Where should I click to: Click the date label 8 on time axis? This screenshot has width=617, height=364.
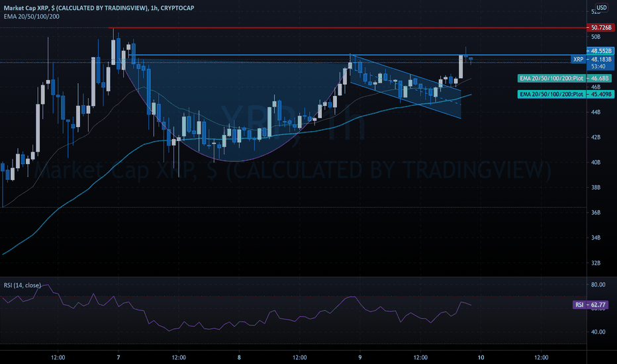coord(239,357)
